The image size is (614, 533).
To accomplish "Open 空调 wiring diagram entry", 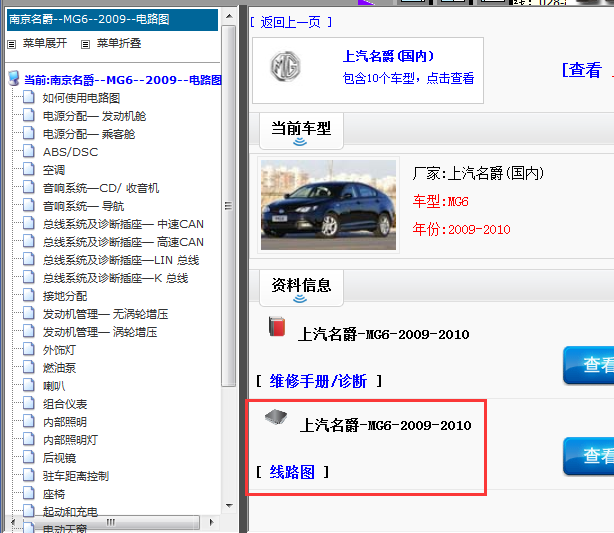I will click(54, 170).
